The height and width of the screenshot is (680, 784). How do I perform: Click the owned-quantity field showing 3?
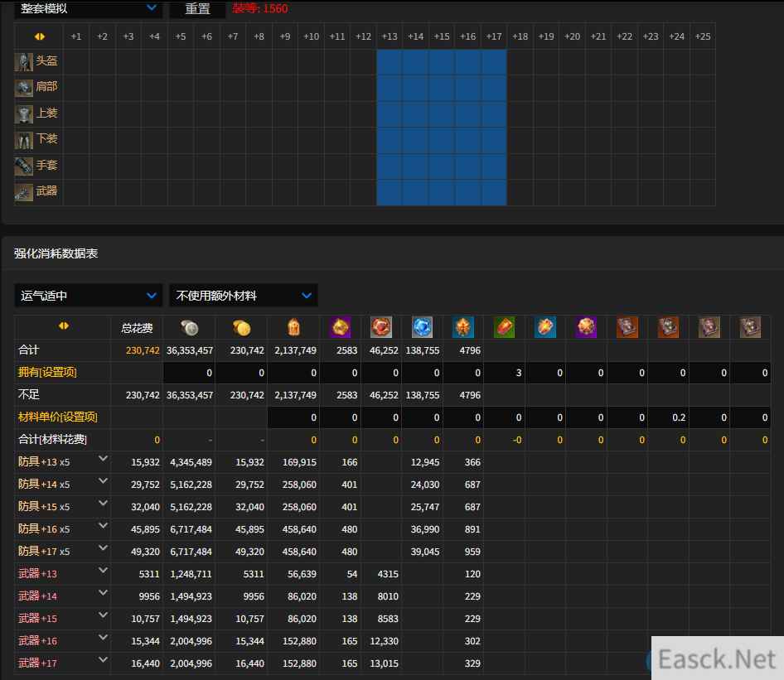(x=504, y=373)
